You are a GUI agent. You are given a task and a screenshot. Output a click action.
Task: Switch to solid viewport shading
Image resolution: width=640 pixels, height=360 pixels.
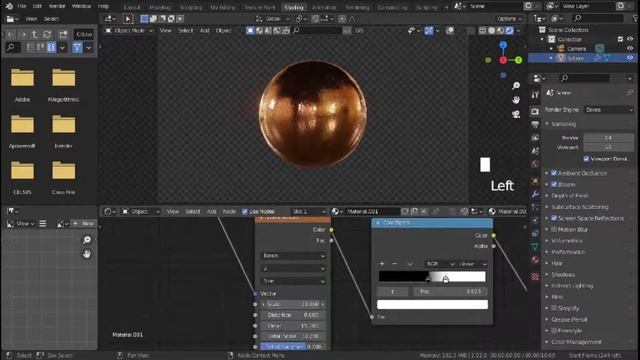tap(492, 31)
